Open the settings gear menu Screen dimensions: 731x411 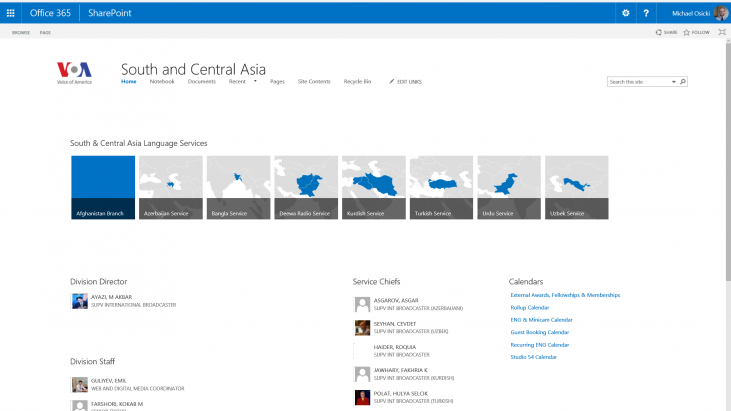(x=626, y=13)
